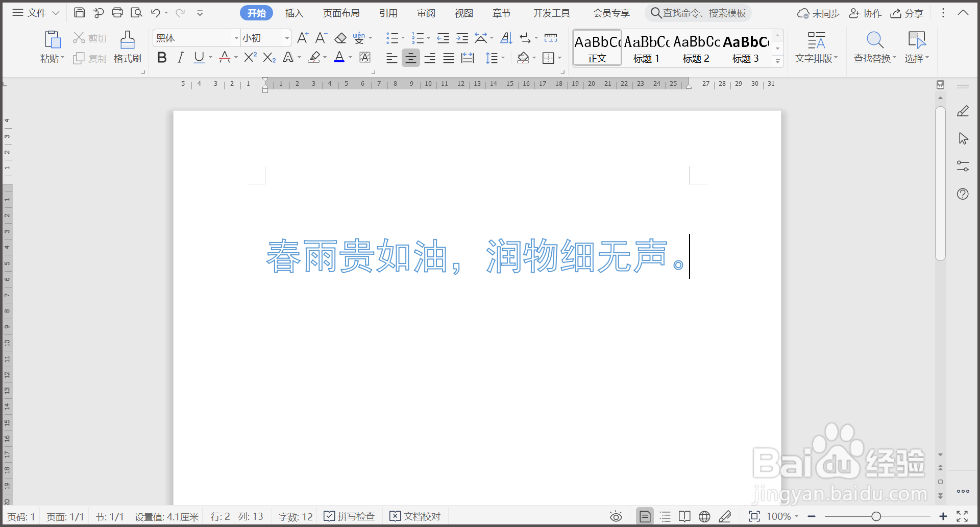
Task: Select the Format Painter brush
Action: [128, 40]
